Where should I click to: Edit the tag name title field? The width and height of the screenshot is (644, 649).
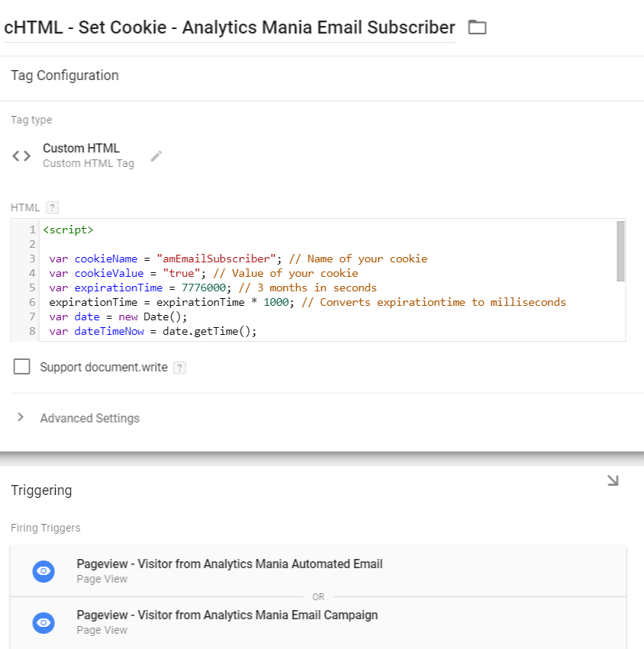pos(229,28)
